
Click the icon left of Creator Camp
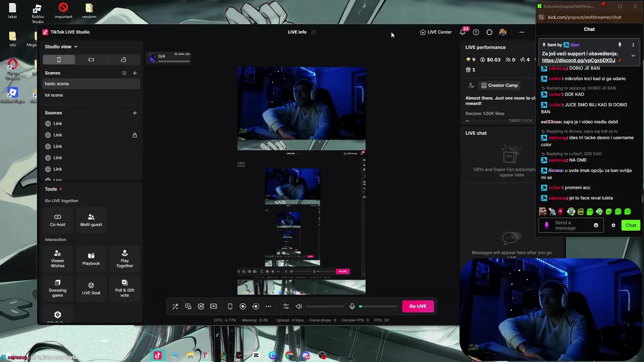tap(471, 85)
